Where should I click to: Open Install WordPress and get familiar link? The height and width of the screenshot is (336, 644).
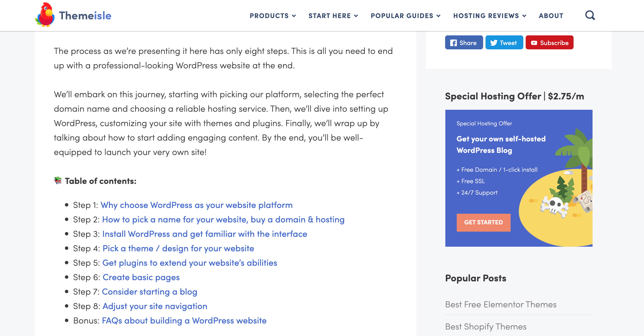click(x=205, y=234)
